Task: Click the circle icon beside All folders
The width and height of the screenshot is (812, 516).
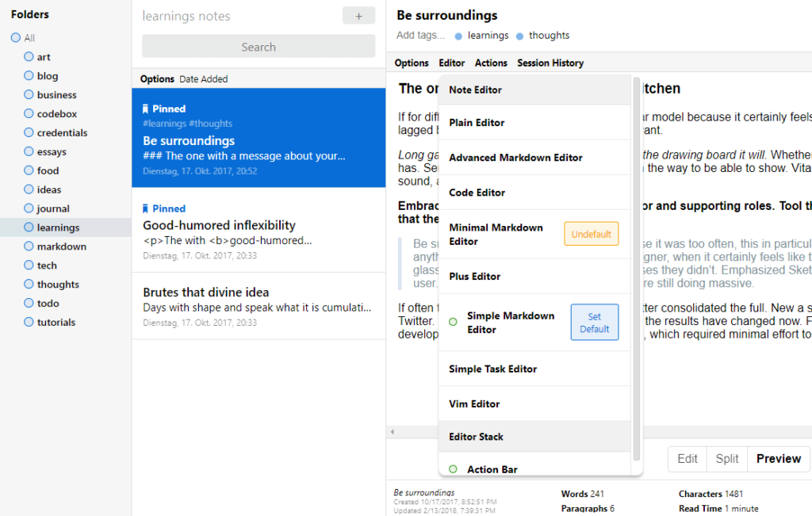Action: coord(16,38)
